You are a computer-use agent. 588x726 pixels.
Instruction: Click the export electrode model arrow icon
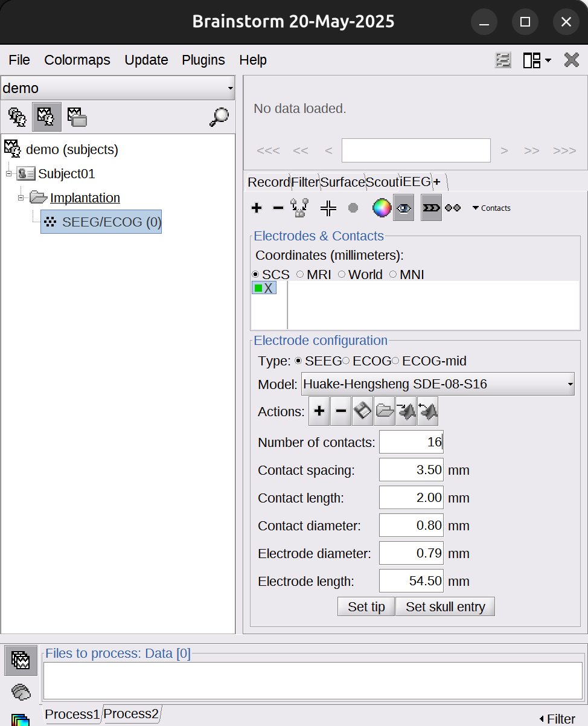pyautogui.click(x=406, y=411)
